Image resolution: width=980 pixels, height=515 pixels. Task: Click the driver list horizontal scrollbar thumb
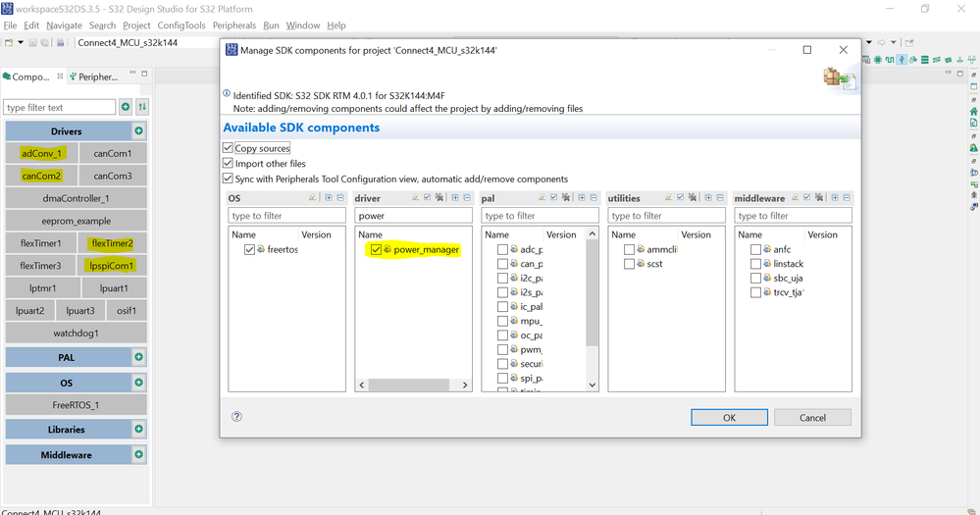pyautogui.click(x=408, y=385)
